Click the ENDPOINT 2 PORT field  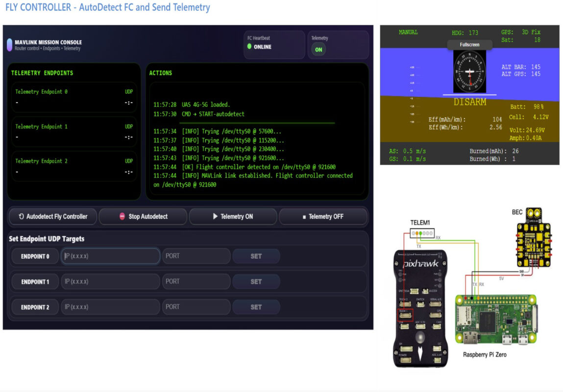coord(196,307)
